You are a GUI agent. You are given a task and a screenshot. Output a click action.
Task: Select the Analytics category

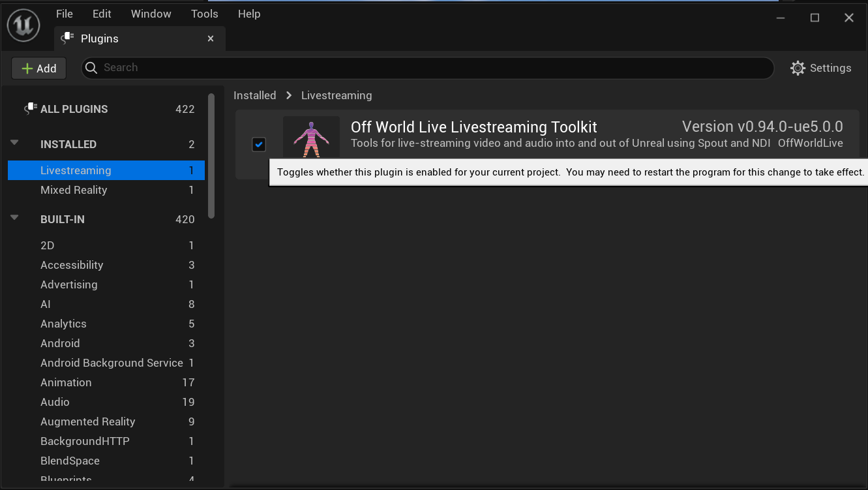(106, 324)
